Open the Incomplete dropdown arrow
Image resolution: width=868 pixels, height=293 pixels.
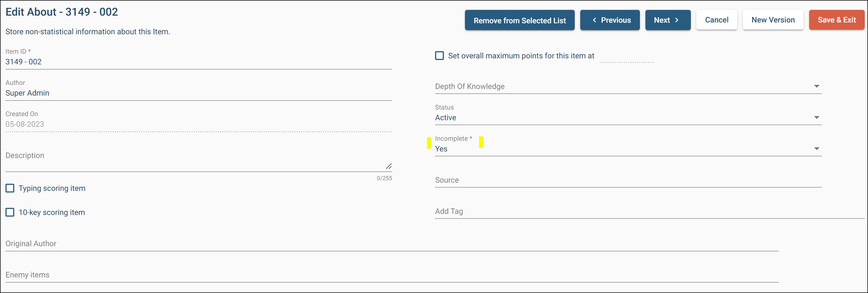point(817,148)
